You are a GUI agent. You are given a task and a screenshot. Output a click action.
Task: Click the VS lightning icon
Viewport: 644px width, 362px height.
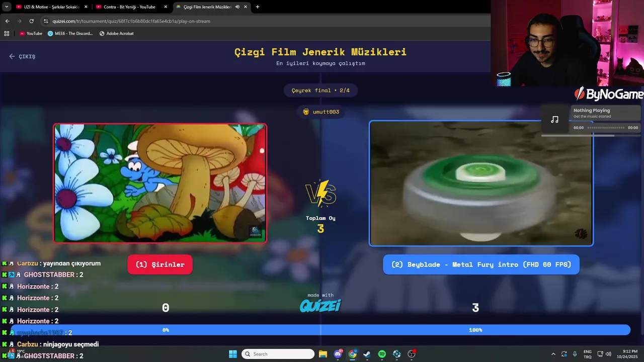tap(320, 194)
